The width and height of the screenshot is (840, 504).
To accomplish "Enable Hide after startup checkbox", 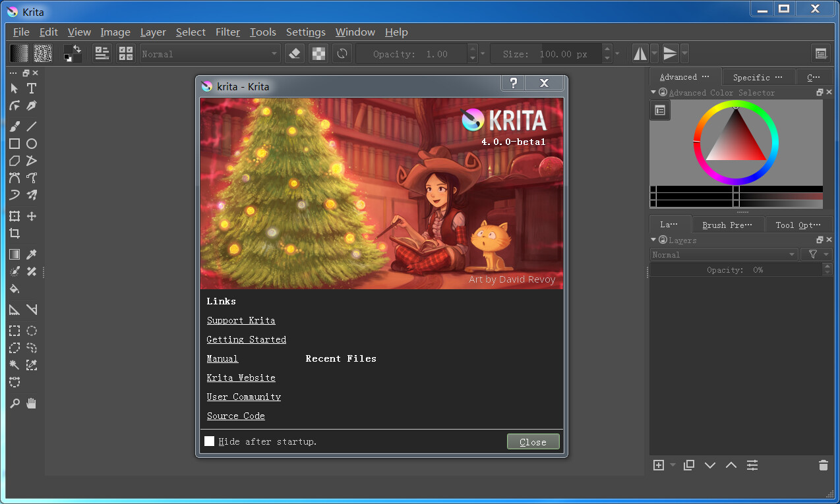I will (x=210, y=441).
